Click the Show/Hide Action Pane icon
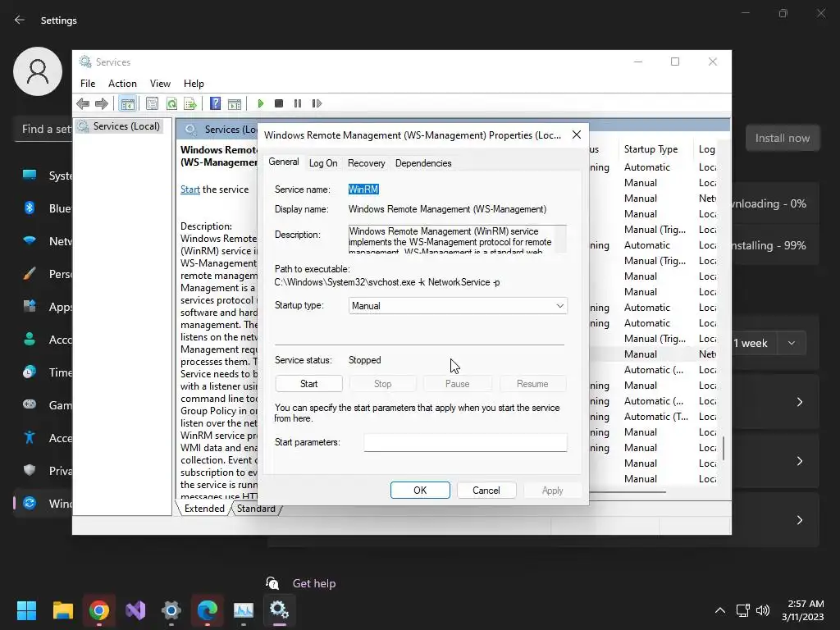Screen dimensions: 840x630 (235, 103)
